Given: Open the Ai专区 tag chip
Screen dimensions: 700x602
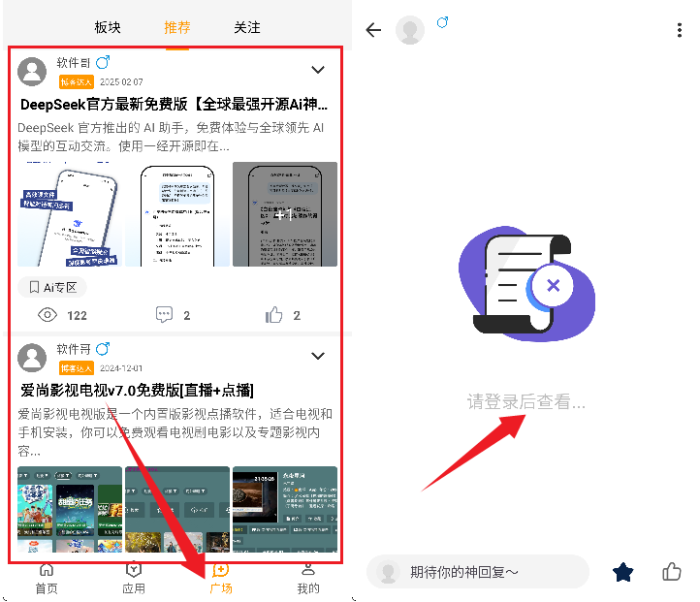Looking at the screenshot, I should point(52,287).
